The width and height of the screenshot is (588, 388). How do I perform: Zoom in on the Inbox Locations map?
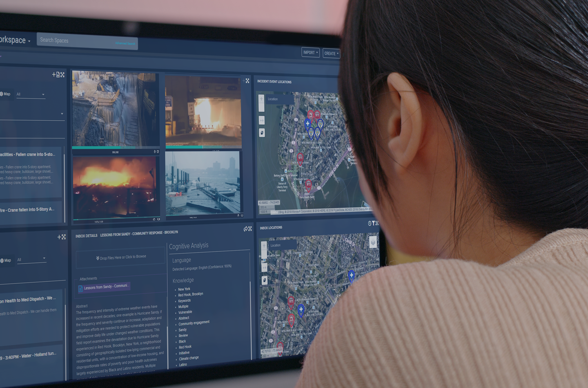coord(264,246)
